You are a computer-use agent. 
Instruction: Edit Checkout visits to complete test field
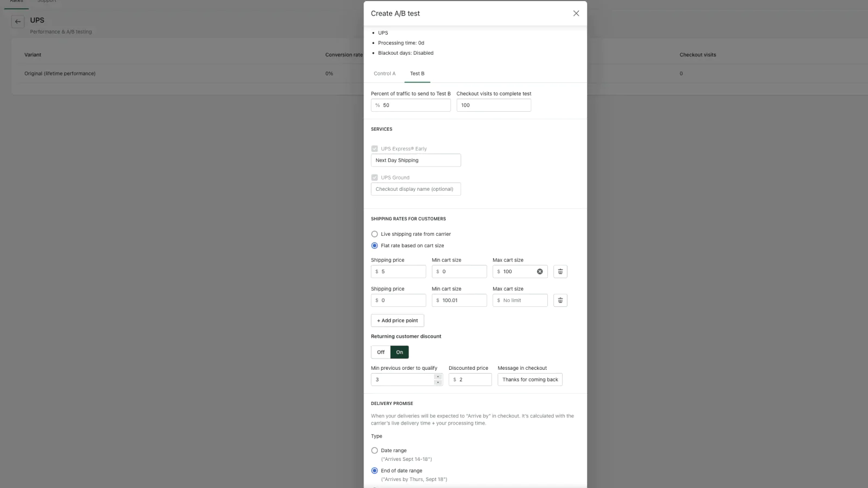[x=494, y=105]
